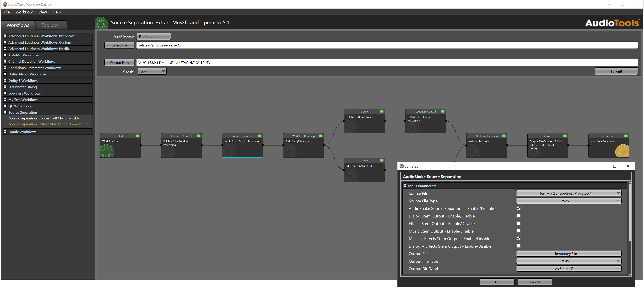Screen dimensions: 644x288
Task: Open the Input Source File Mode dropdown
Action: 153,37
